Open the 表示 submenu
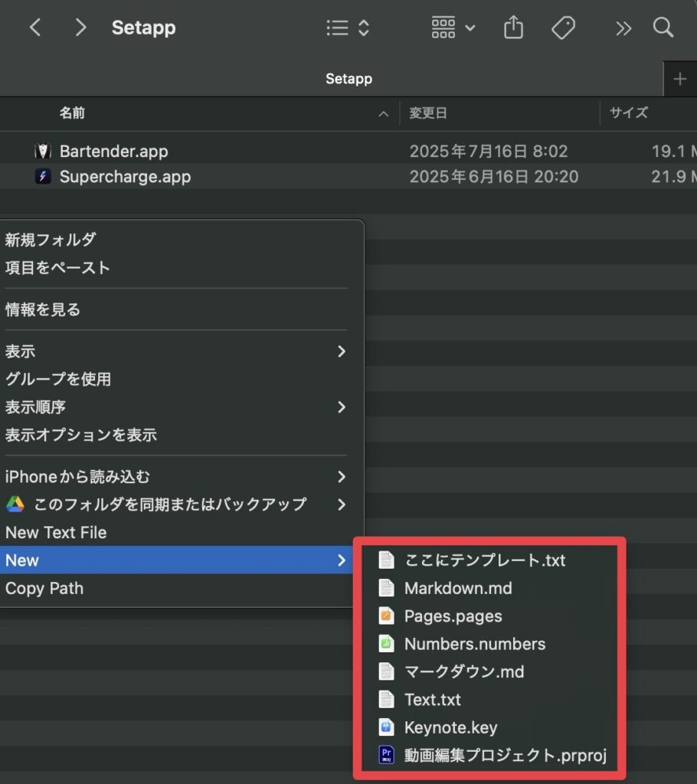Screen dimensions: 697x784 176,351
